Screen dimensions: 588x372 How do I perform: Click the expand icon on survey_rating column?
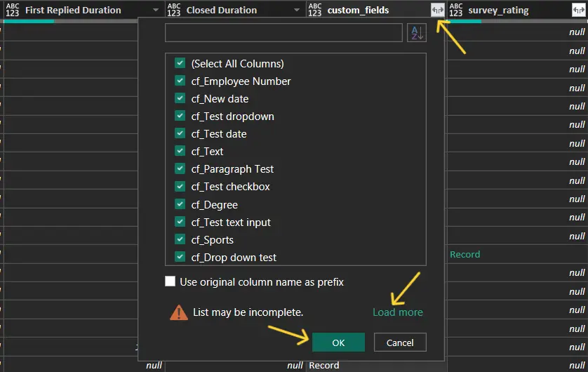579,10
